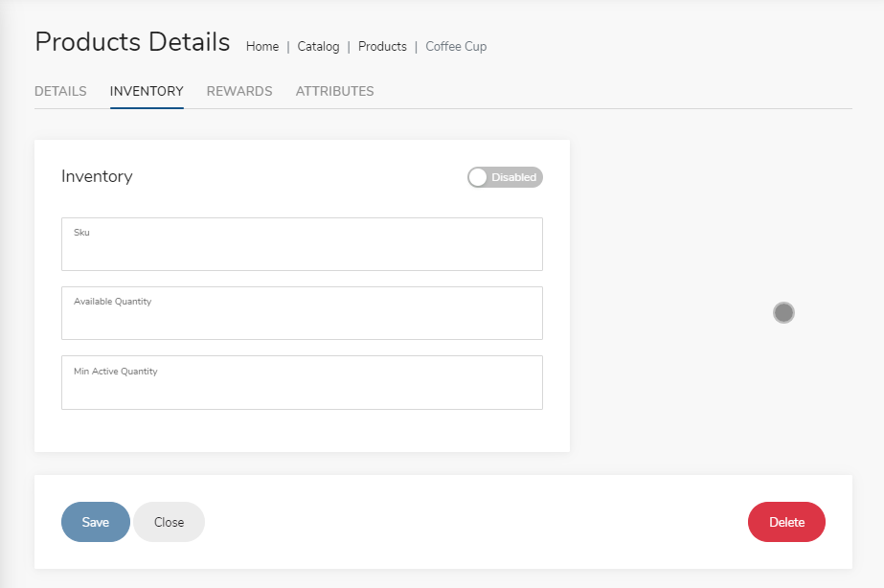
Task: Click the Coffee Cup breadcrumb item
Action: (x=456, y=46)
